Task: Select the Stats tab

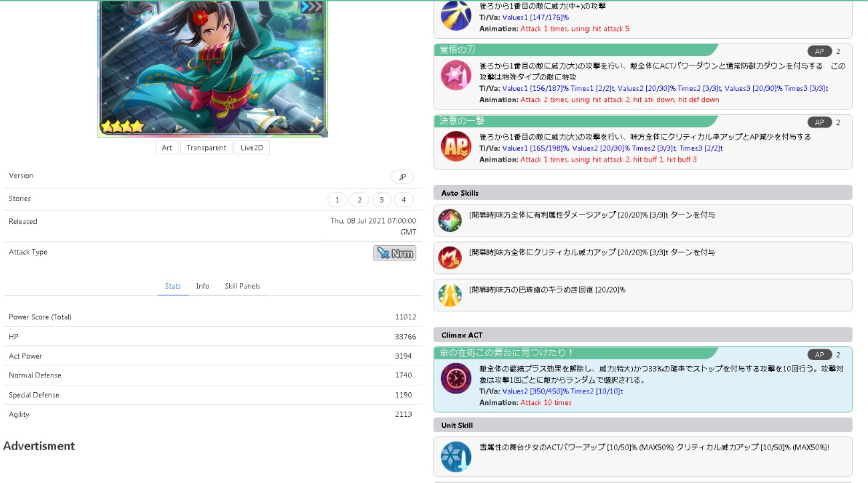Action: [x=173, y=286]
